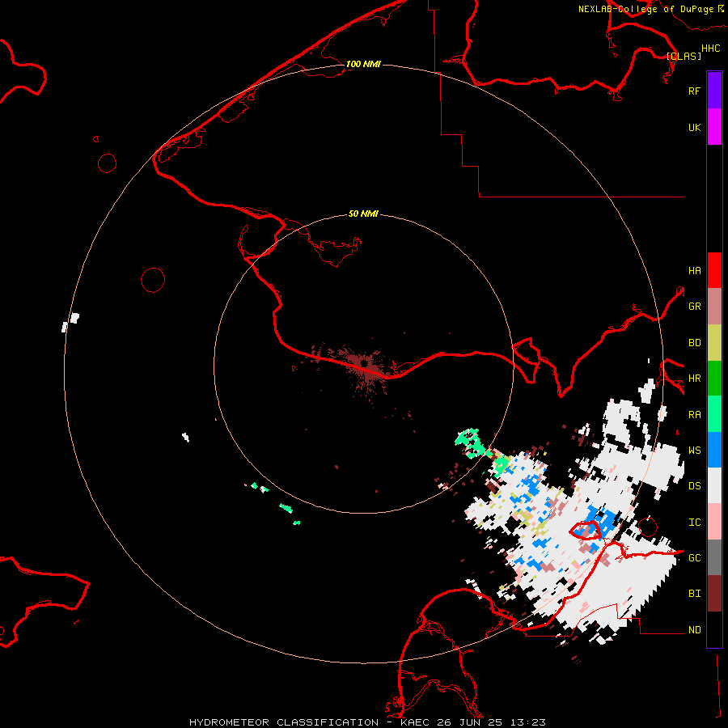
Task: Pick the bright green RA swatch
Action: pyautogui.click(x=714, y=414)
